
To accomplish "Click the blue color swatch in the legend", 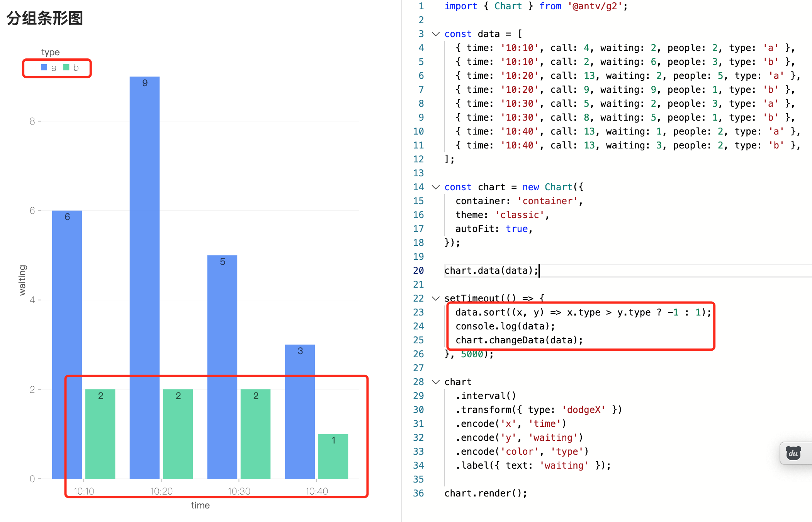I will tap(44, 67).
